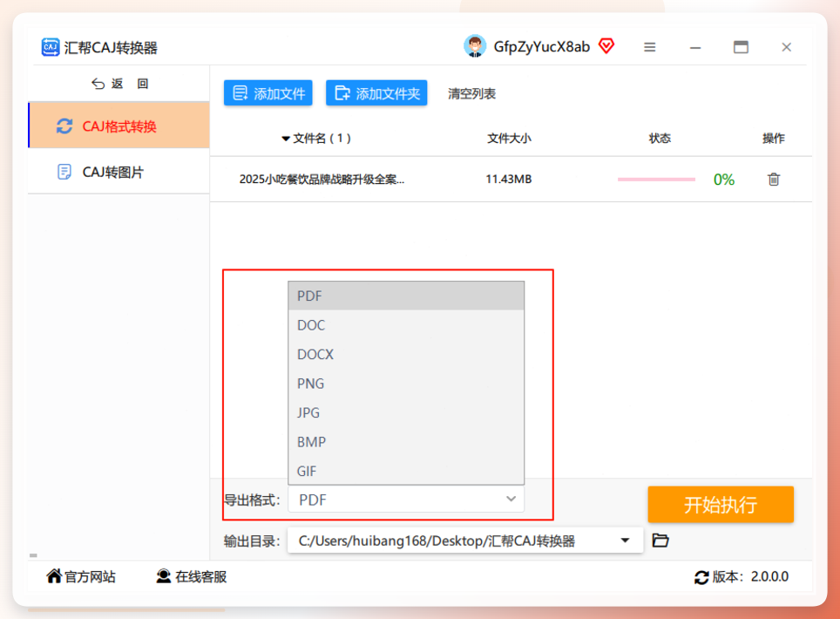Screen dimensions: 840x619
Task: Click the 0% status value
Action: pyautogui.click(x=724, y=180)
